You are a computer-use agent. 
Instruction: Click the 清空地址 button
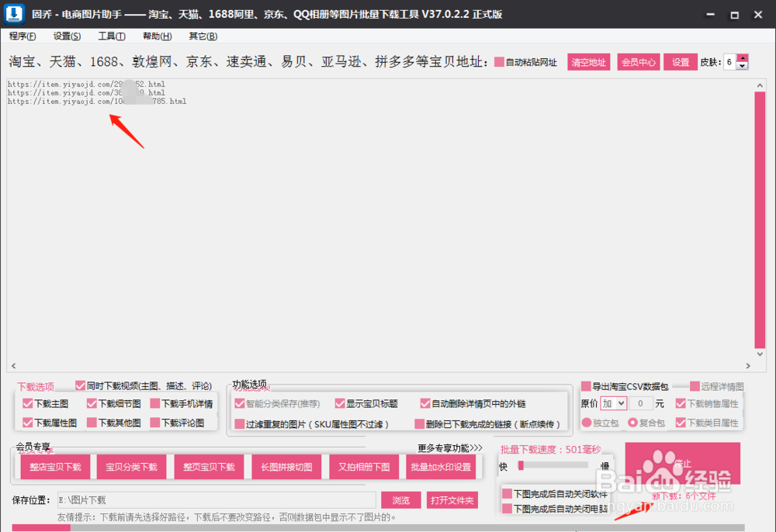click(x=588, y=62)
